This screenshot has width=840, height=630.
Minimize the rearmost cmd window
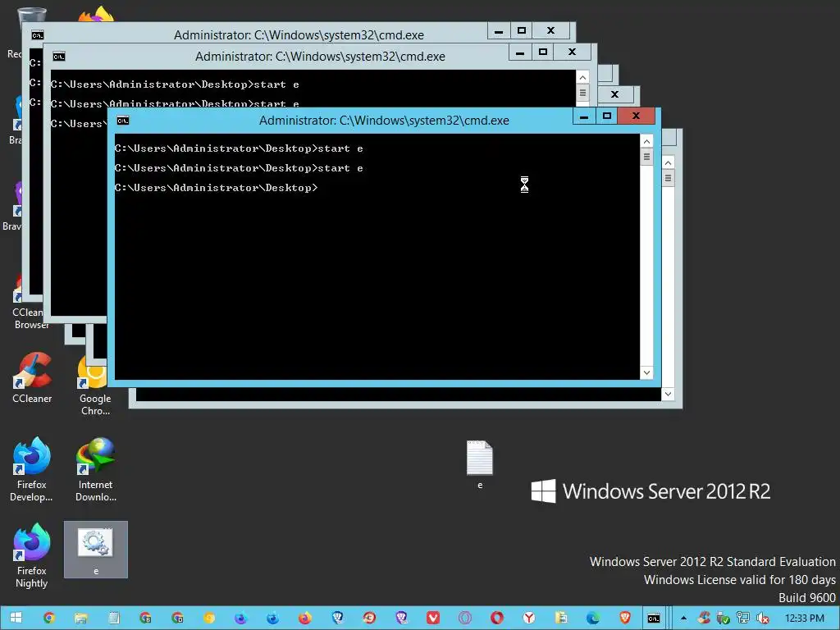[x=499, y=31]
